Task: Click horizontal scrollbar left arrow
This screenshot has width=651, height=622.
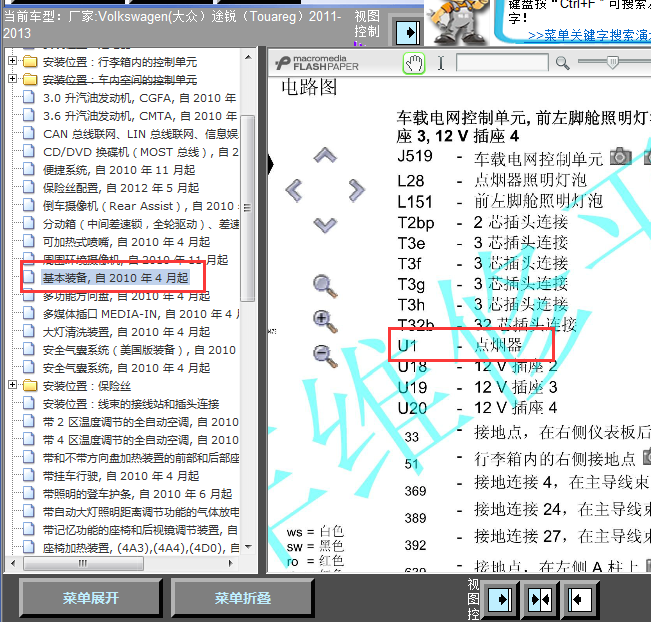Action: [x=13, y=563]
